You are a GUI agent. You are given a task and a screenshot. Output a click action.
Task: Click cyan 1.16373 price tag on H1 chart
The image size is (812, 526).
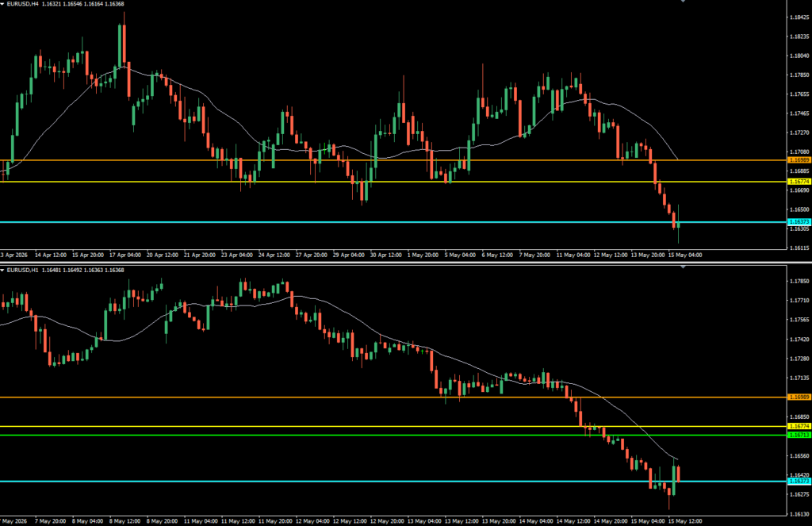tap(799, 481)
